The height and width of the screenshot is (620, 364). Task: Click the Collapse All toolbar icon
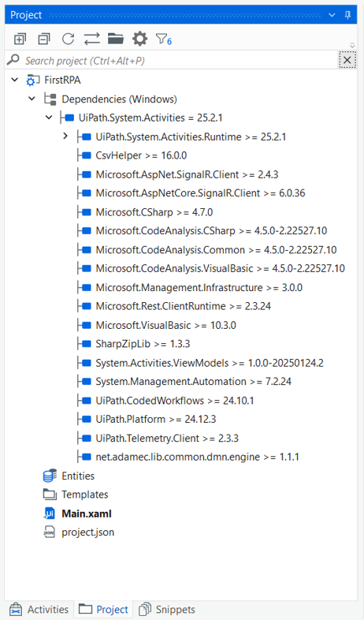click(x=44, y=39)
